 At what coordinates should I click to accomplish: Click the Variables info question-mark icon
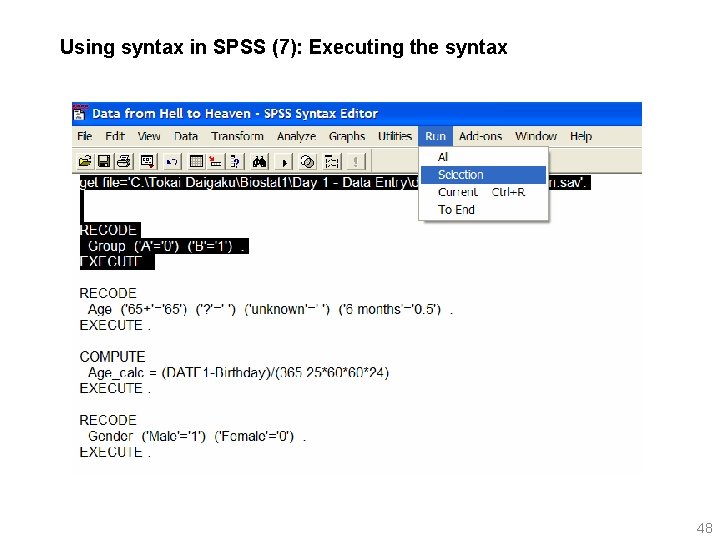(x=235, y=161)
